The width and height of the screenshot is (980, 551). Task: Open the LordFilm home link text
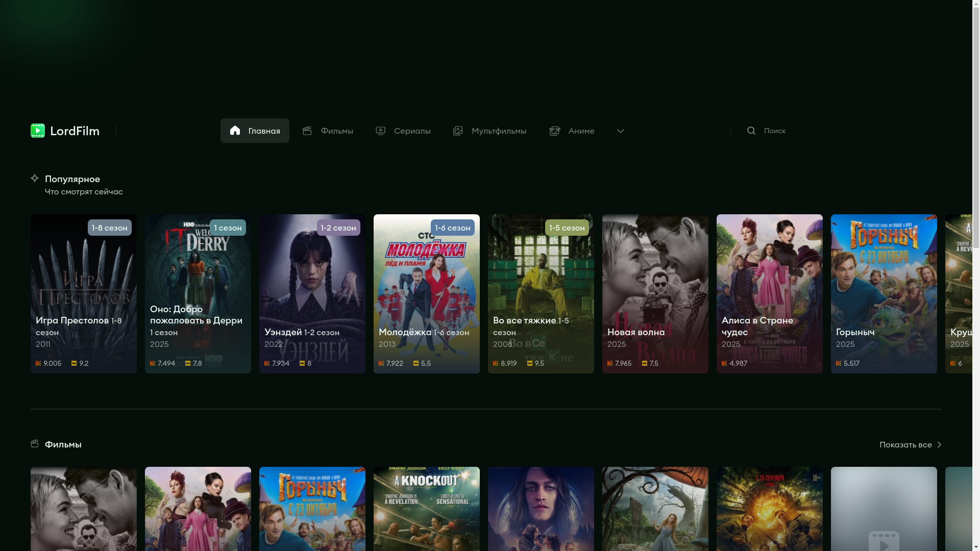(75, 131)
